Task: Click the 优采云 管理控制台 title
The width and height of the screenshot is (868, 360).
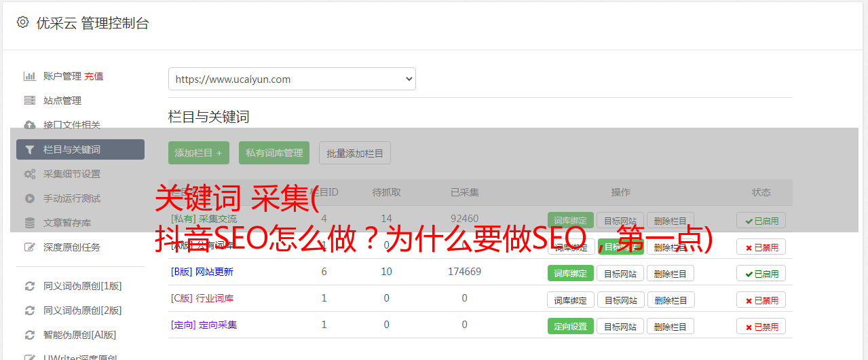Action: coord(92,23)
